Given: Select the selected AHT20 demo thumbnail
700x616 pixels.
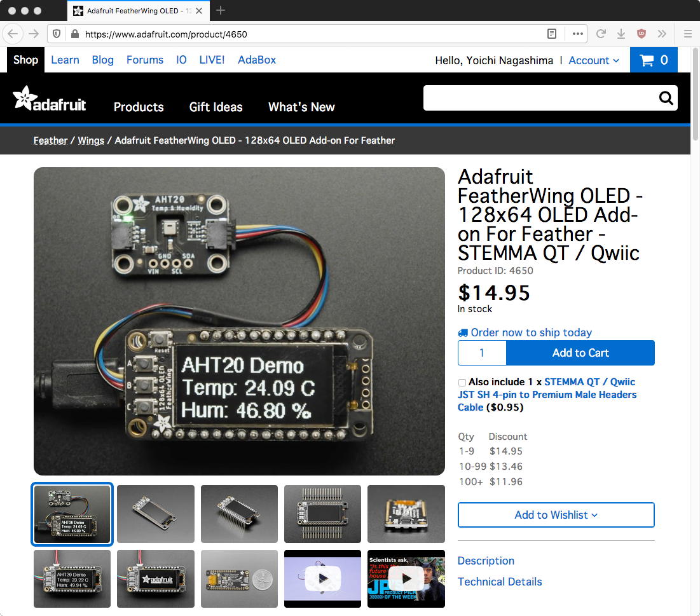Looking at the screenshot, I should [72, 514].
